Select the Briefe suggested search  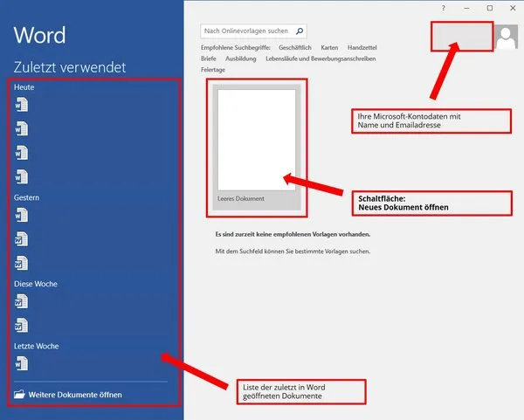(209, 59)
